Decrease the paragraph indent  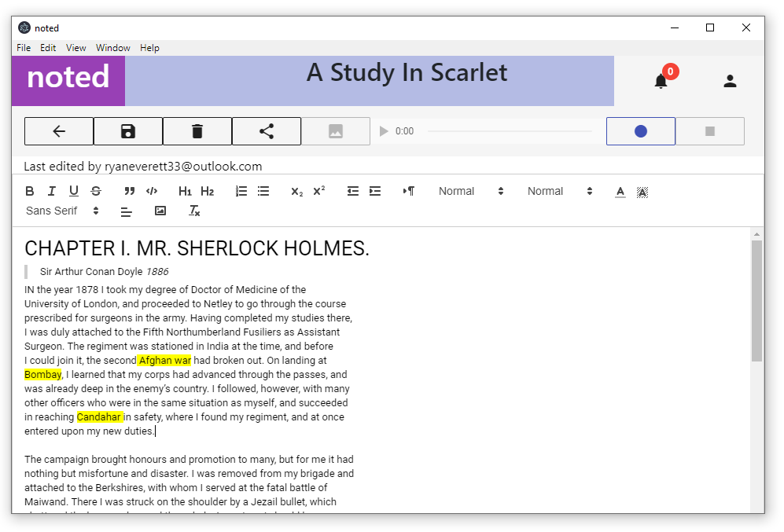click(352, 191)
